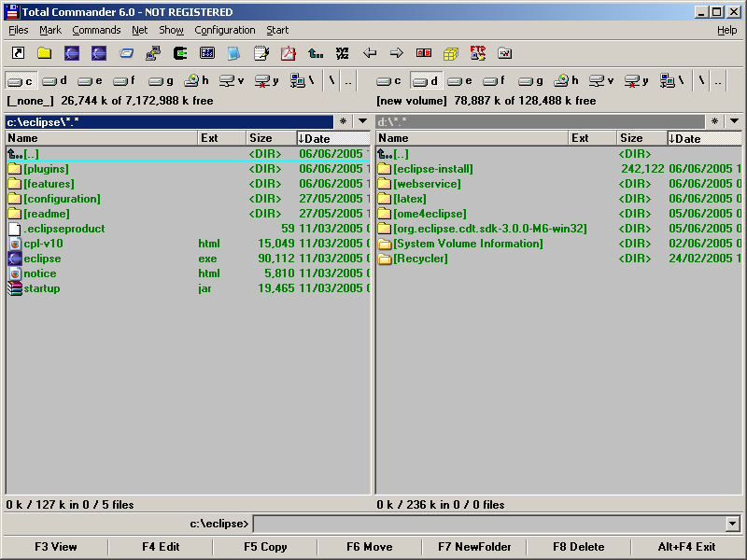Select startup jar archive in left panel

(189, 288)
